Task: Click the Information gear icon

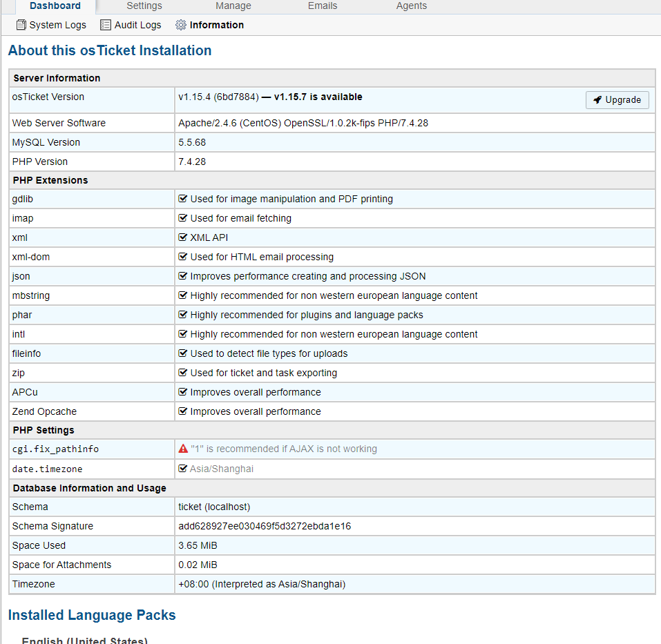Action: 181,26
